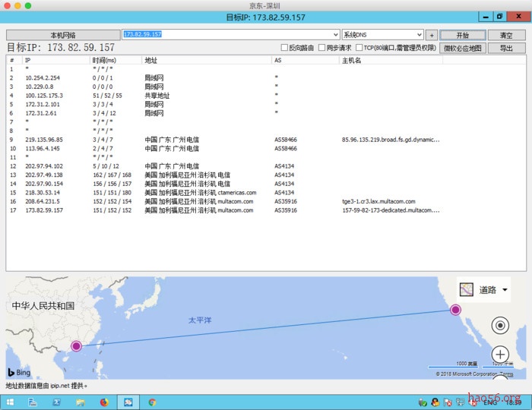Select hop row 208.64.231.5
The width and height of the screenshot is (532, 410).
266,201
